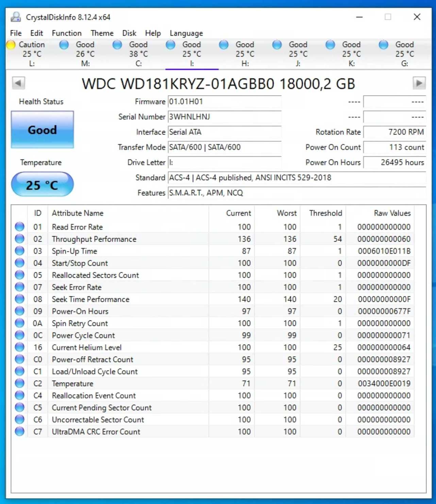Click the Transfer Mode field SATA/600

click(x=224, y=147)
